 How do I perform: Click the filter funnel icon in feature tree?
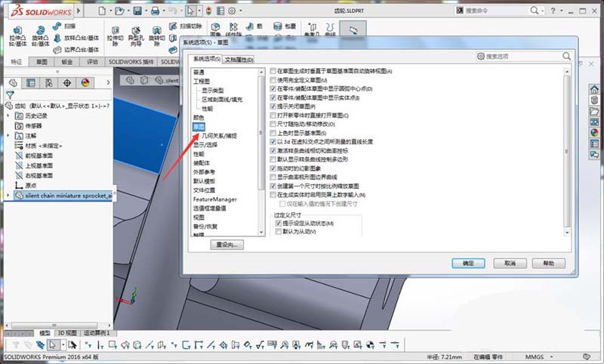[x=11, y=94]
